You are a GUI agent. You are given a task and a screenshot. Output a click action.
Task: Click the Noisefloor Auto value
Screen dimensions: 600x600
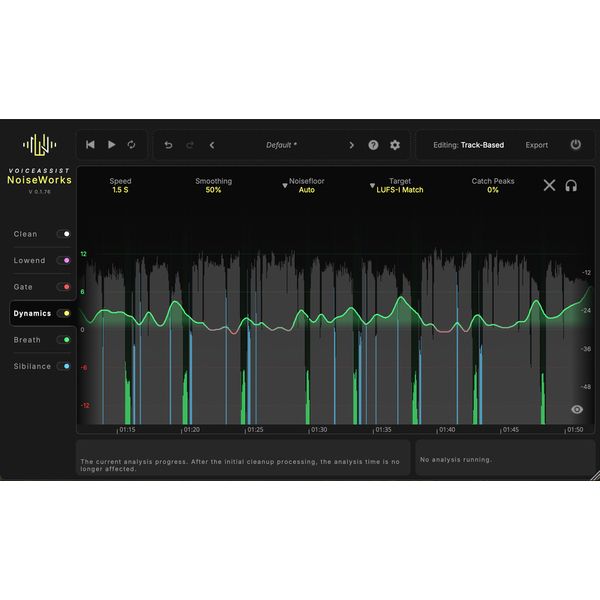[x=307, y=190]
